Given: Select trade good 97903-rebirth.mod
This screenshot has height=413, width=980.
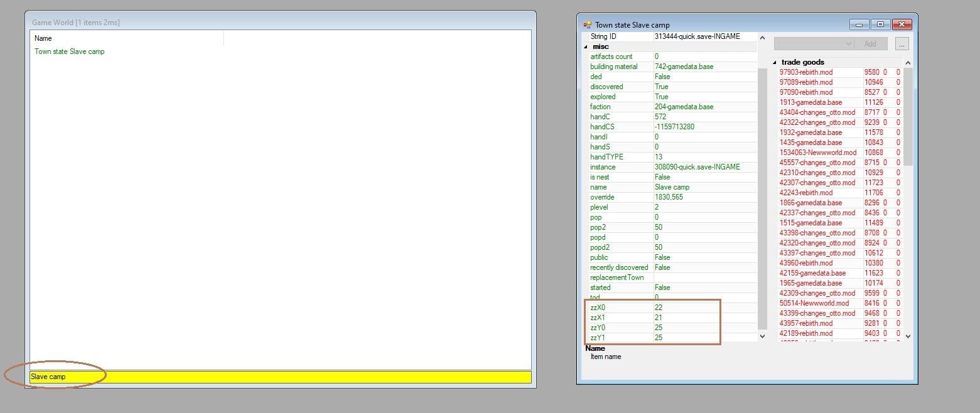Looking at the screenshot, I should pyautogui.click(x=806, y=72).
